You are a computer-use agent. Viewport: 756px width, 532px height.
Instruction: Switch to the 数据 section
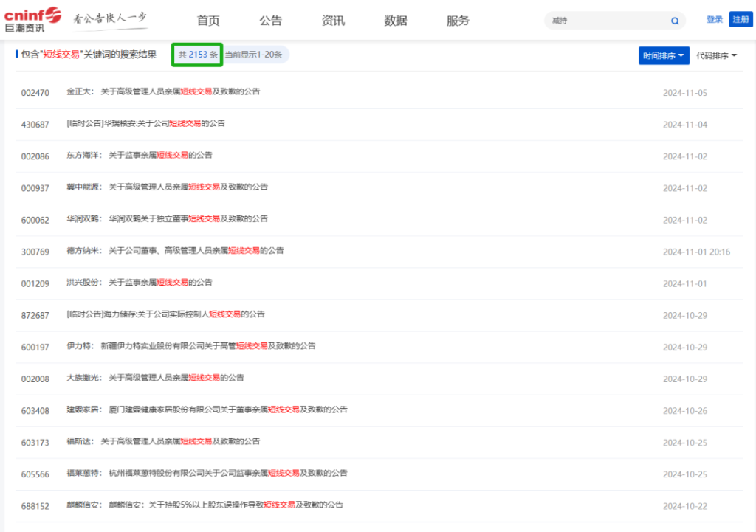[x=396, y=21]
